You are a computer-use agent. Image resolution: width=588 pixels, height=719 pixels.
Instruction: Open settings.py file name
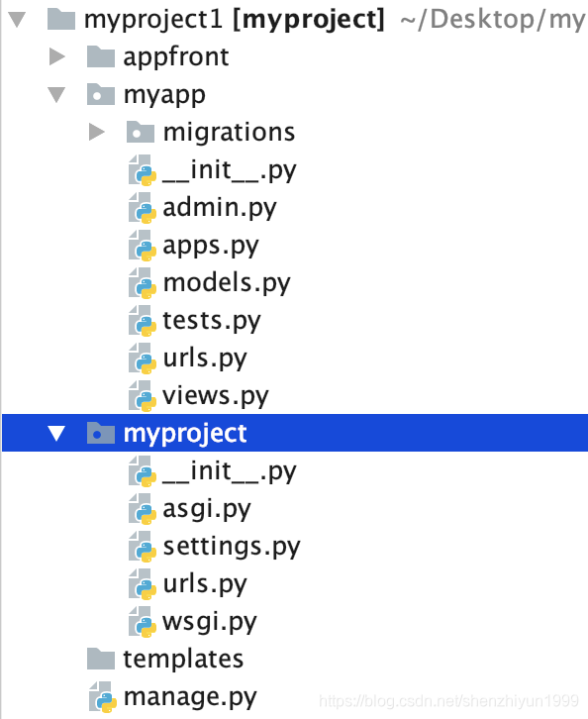[x=232, y=547]
